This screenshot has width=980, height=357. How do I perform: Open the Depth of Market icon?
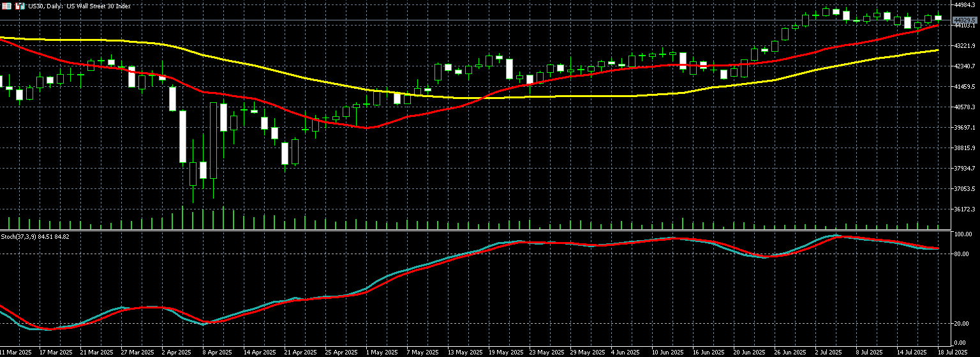[19, 5]
